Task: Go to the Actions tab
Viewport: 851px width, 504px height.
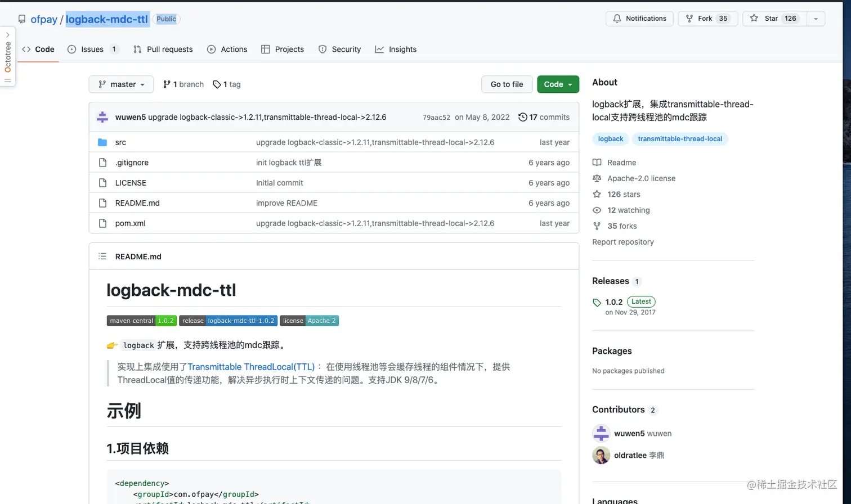Action: pos(227,49)
